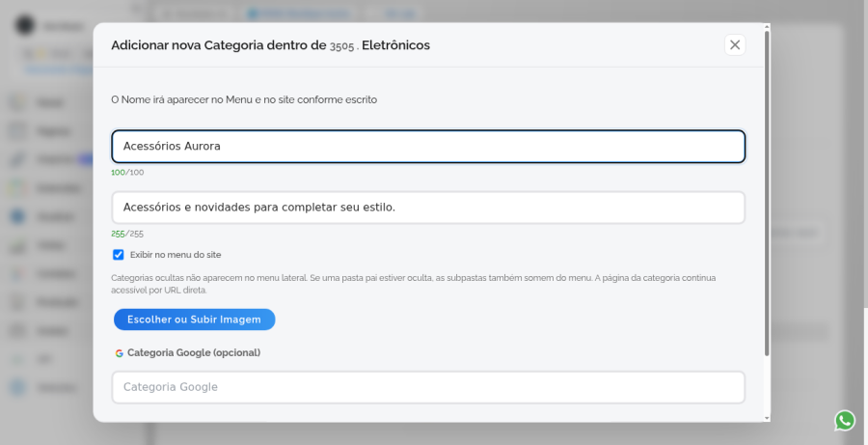Focus the Categoria Google input field
The image size is (868, 445).
[428, 387]
